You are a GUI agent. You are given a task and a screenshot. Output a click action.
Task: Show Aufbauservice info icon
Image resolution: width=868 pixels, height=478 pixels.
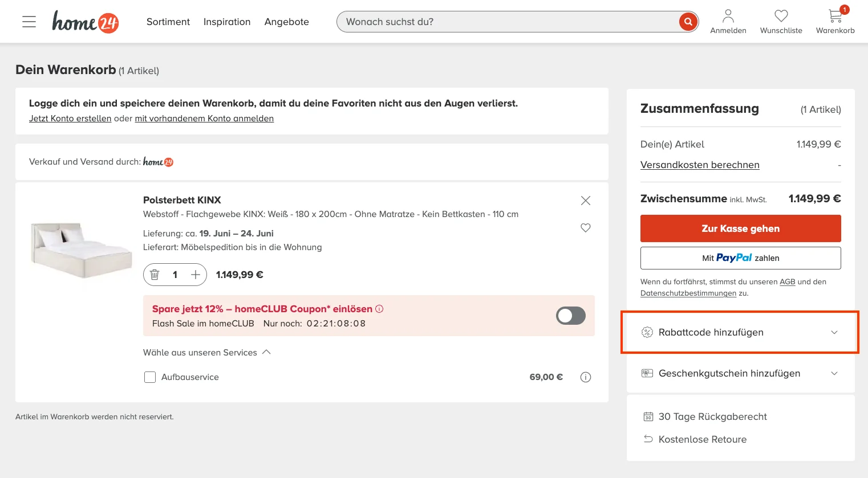[x=586, y=377]
